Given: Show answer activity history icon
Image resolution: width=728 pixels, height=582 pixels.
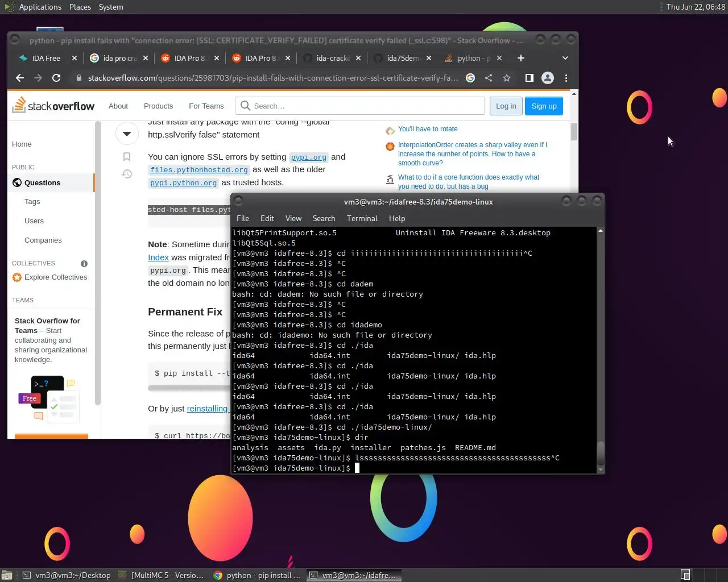Looking at the screenshot, I should [x=127, y=174].
